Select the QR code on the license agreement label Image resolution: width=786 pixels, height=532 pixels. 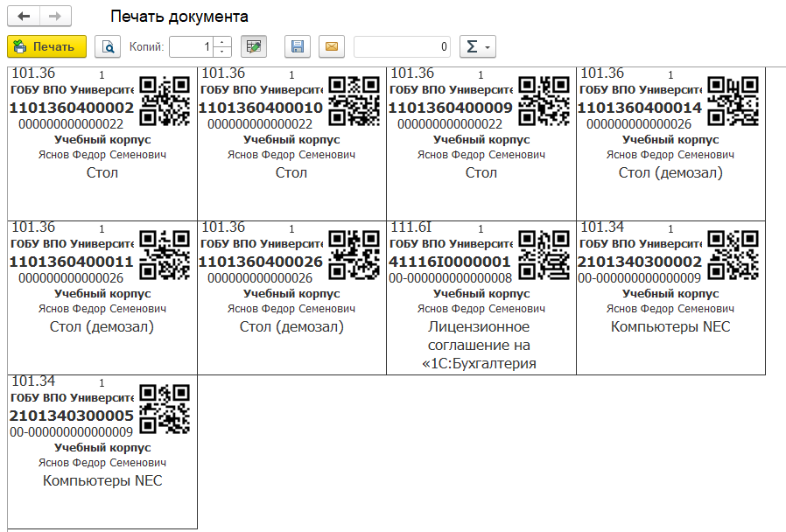point(544,255)
